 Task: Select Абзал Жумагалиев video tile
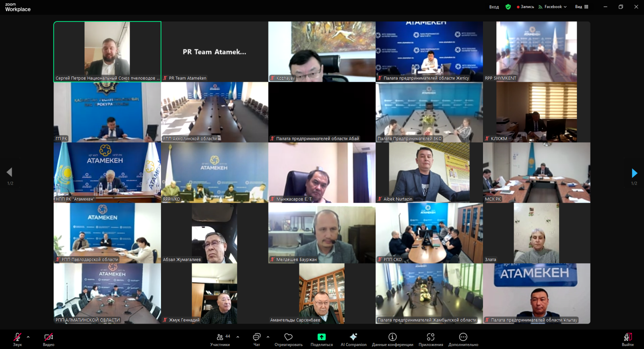[215, 233]
